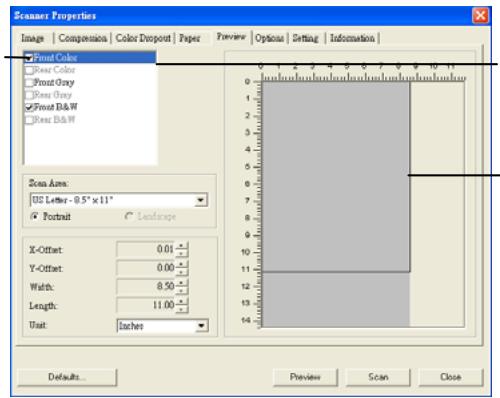The width and height of the screenshot is (500, 398).
Task: Toggle the Rear Color checkbox
Action: tap(29, 70)
